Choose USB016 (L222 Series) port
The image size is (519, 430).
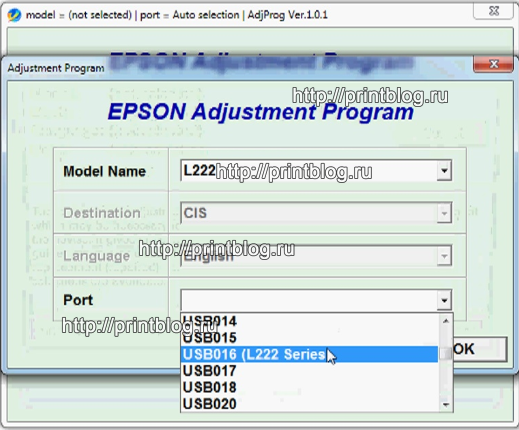pos(310,354)
